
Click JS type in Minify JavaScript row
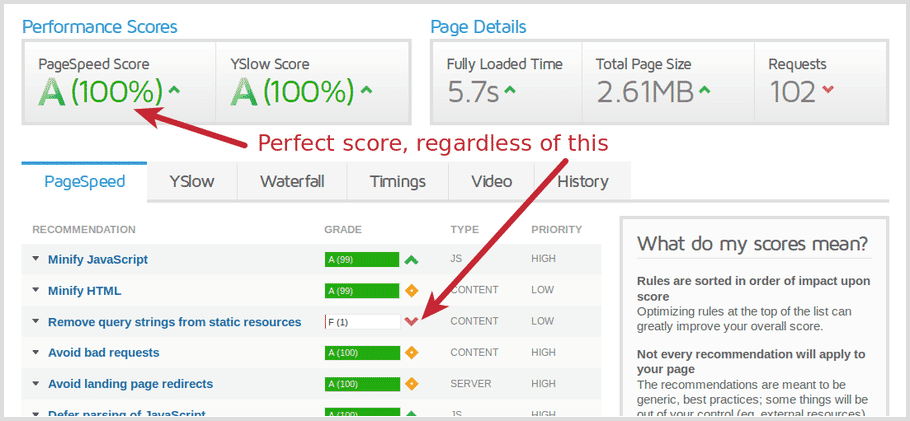(x=456, y=259)
